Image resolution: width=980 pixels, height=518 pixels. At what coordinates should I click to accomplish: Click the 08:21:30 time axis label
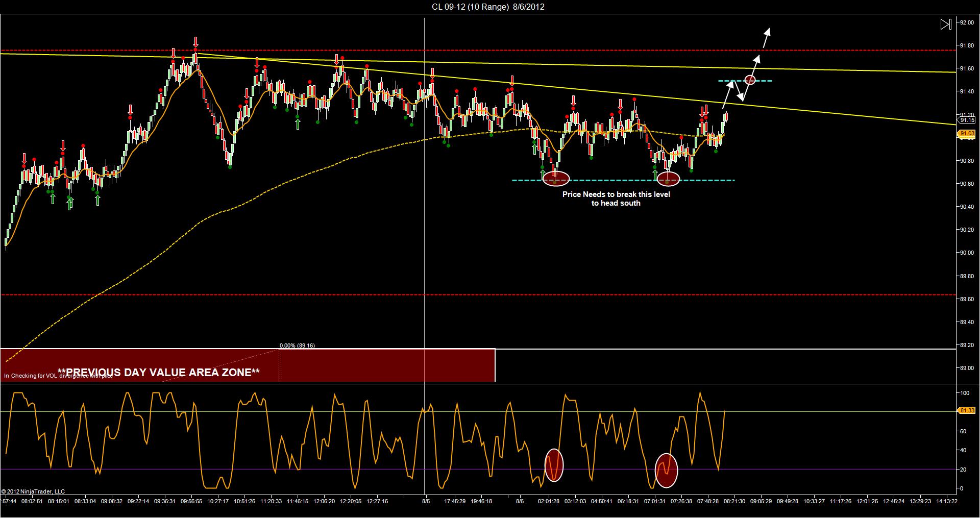point(734,501)
